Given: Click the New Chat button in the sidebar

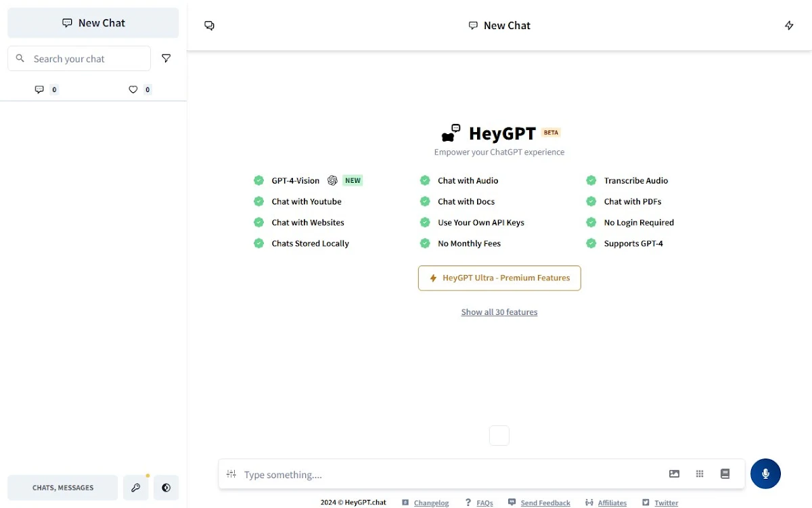Looking at the screenshot, I should tap(93, 23).
